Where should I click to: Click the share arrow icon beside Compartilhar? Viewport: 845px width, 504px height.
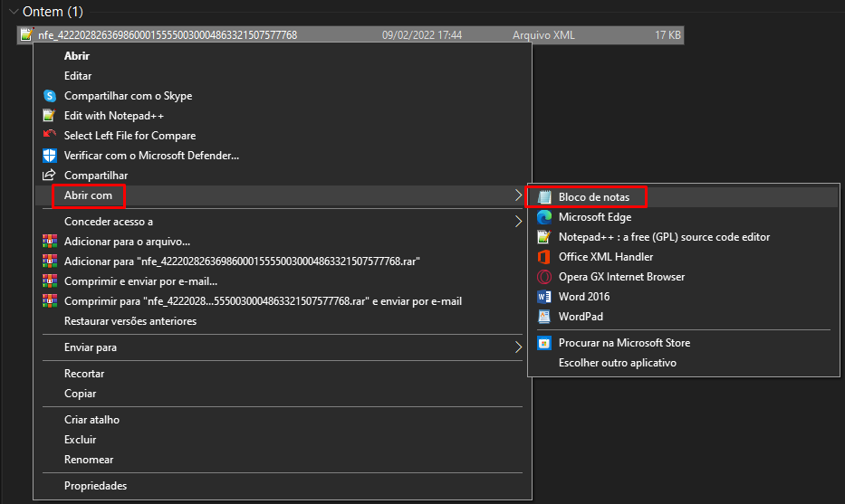tap(49, 175)
